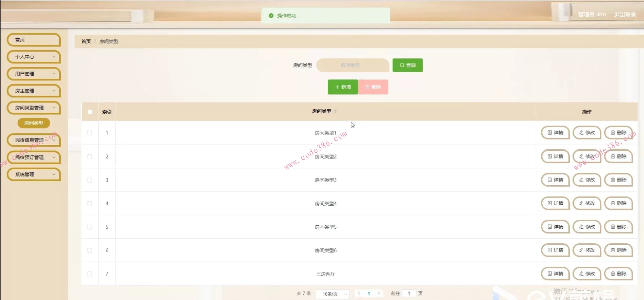Edit the 房间类型2 row
Image resolution: width=644 pixels, height=300 pixels.
587,156
